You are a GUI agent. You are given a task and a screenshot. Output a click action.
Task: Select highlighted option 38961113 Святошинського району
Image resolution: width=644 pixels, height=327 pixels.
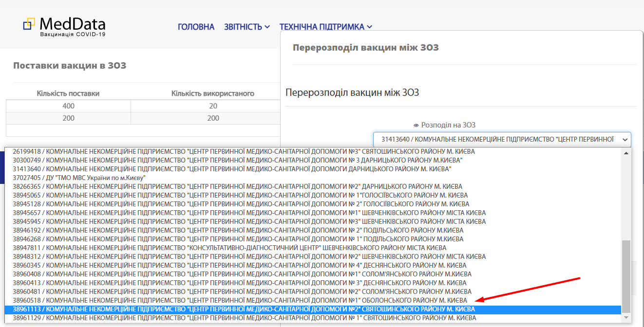244,309
